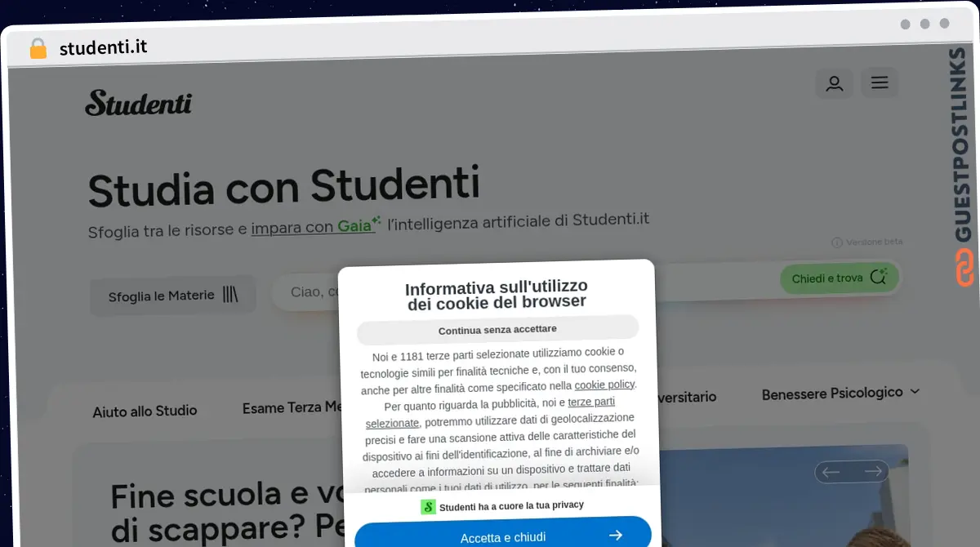Click studenti.it address text
The width and height of the screenshot is (980, 547).
[104, 47]
